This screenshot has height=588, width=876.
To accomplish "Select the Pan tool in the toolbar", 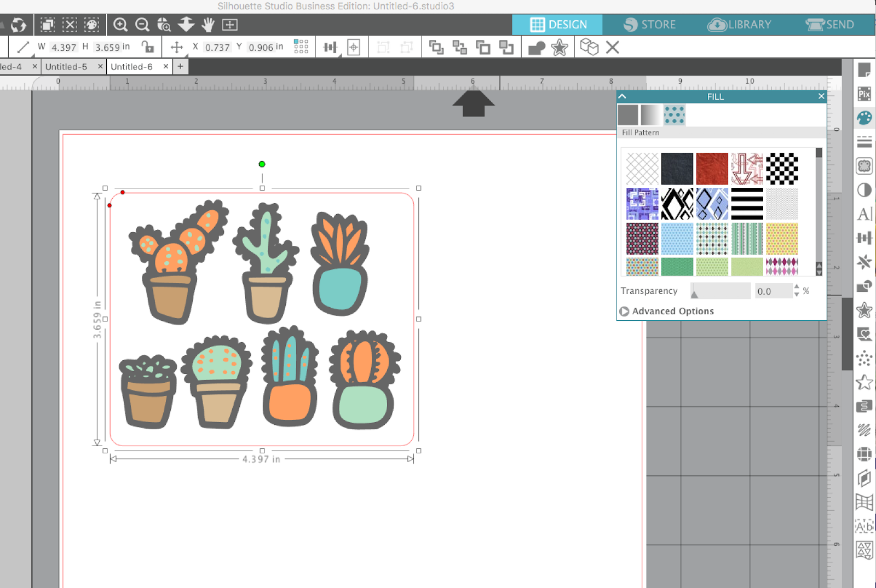I will pyautogui.click(x=207, y=25).
